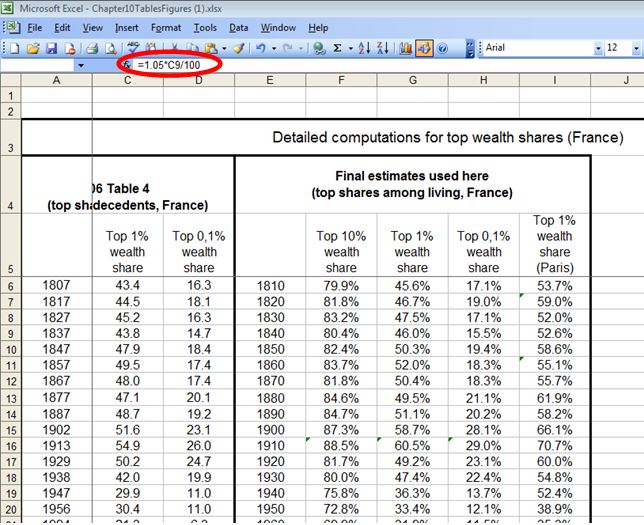Click the AutoSum sigma icon
The height and width of the screenshot is (525, 644).
[x=337, y=48]
